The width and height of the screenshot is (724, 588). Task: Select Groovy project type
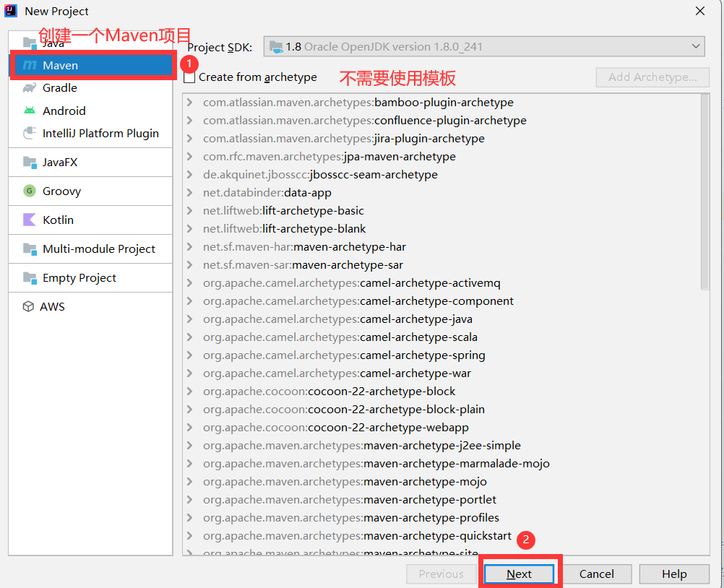pos(91,191)
